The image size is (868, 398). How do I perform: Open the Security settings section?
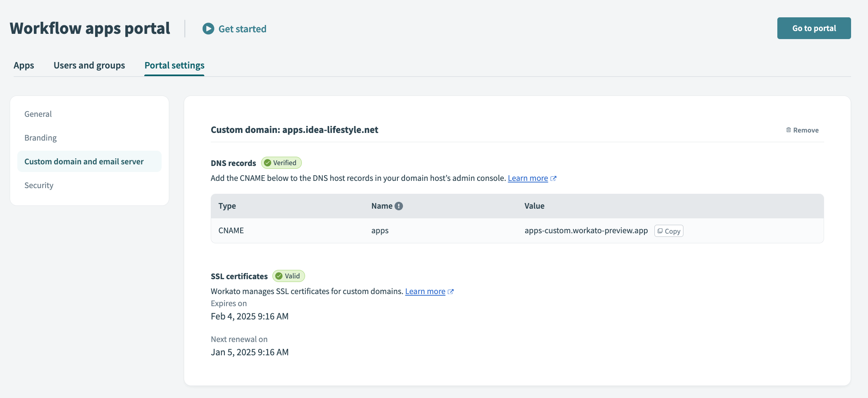(39, 185)
